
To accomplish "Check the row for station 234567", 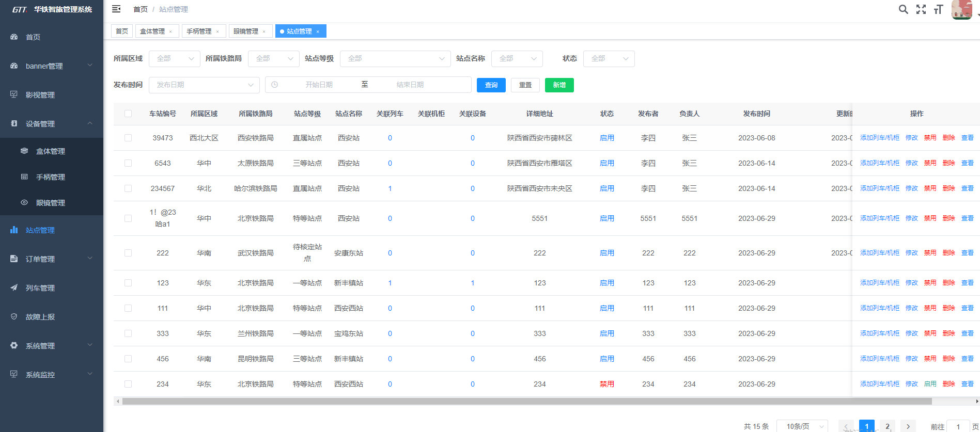I will 128,188.
